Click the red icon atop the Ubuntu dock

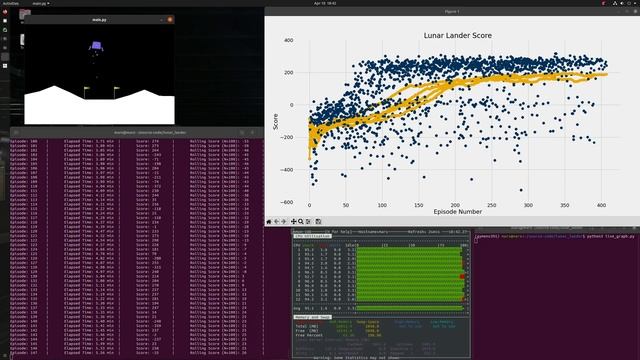(x=4, y=12)
